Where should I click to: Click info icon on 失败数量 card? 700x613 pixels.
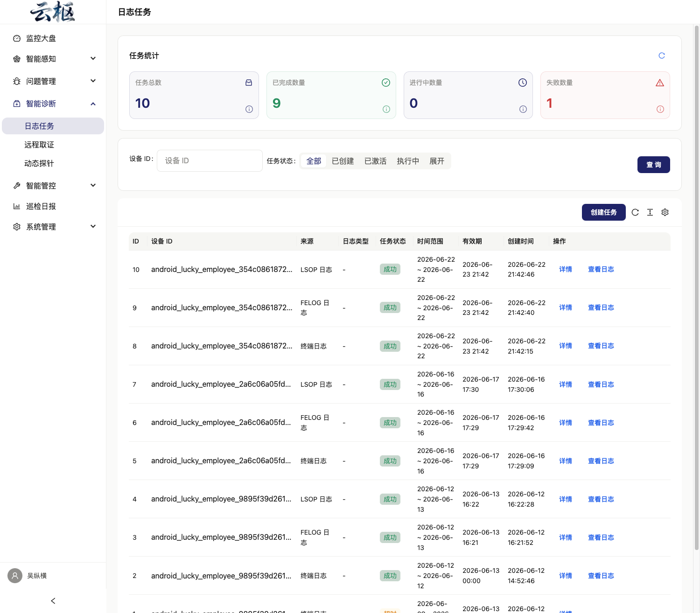coord(660,109)
